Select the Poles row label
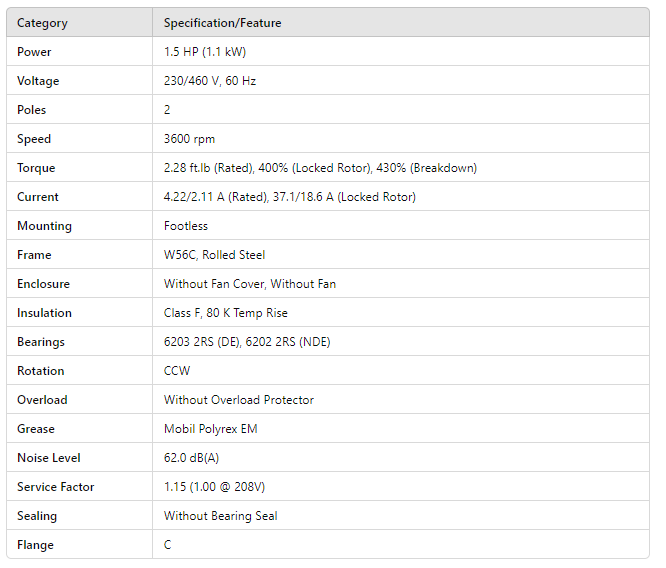Screen dimensions: 666x568 pos(32,110)
